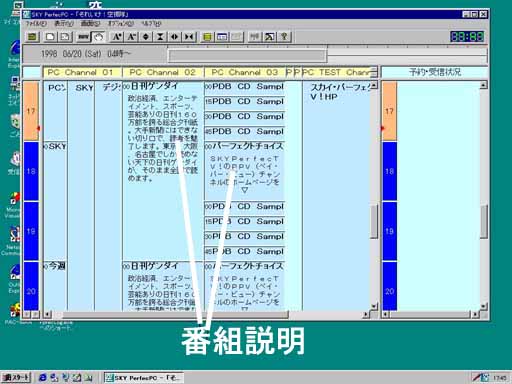Click the shrink rows vertically icon
Image resolution: width=512 pixels, height=384 pixels.
coord(160,37)
